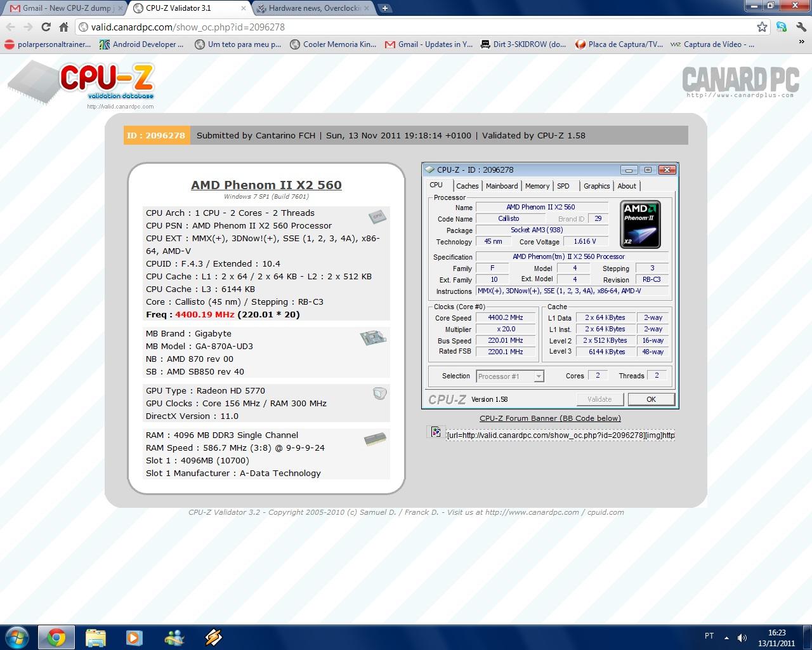Open the CPU-Z Forum Banner link

(x=550, y=418)
